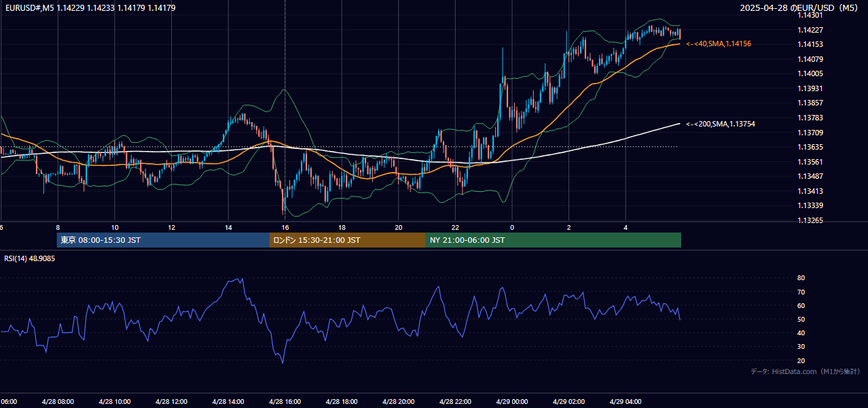Click price level 1.13857 on axis

pyautogui.click(x=810, y=103)
